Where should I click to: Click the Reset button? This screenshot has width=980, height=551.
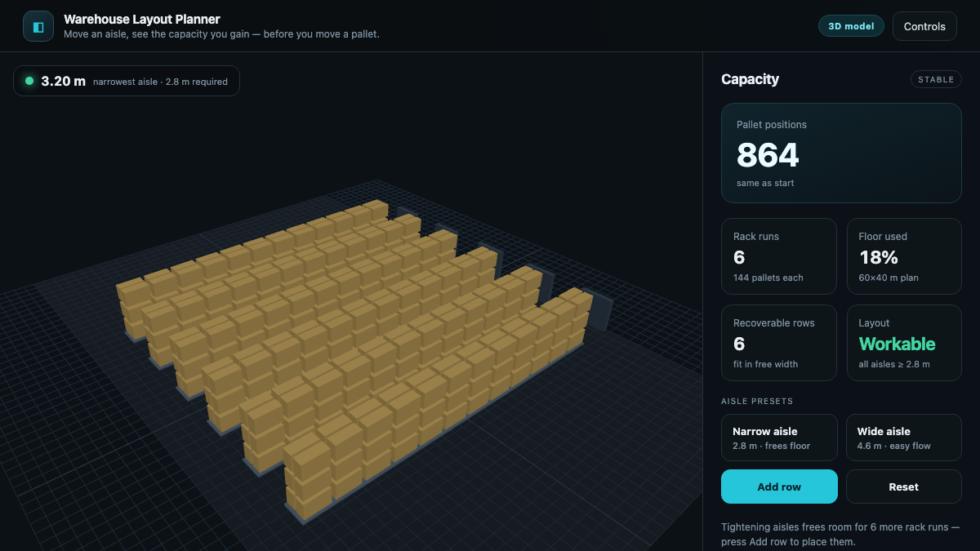903,487
